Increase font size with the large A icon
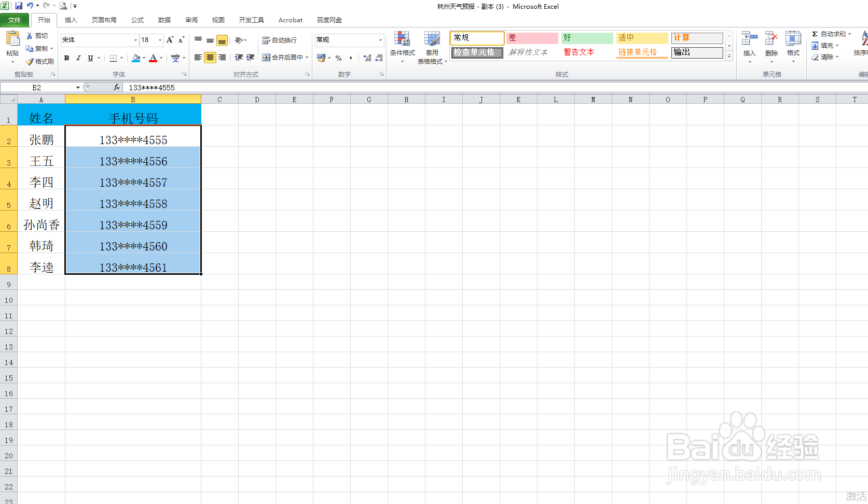 click(170, 40)
